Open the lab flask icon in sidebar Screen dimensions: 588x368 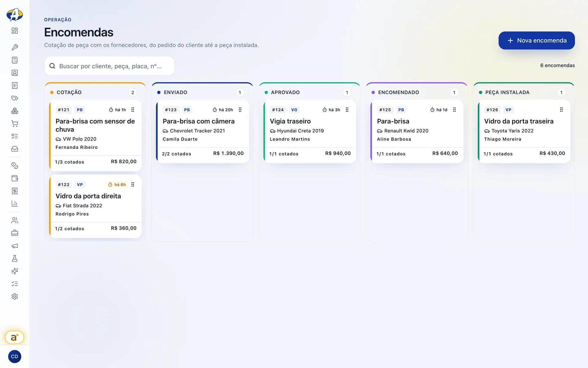pos(14,259)
